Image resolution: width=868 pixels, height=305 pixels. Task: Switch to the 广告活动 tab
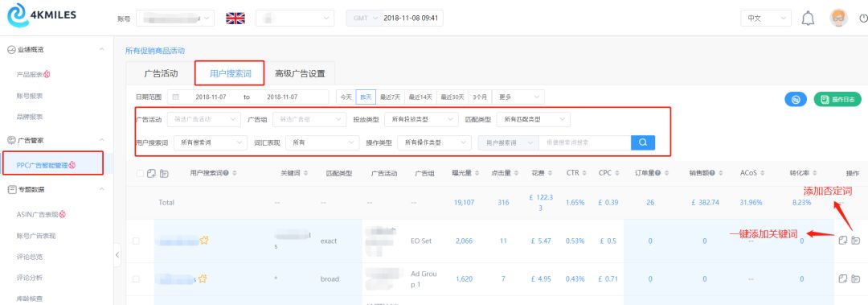point(161,73)
